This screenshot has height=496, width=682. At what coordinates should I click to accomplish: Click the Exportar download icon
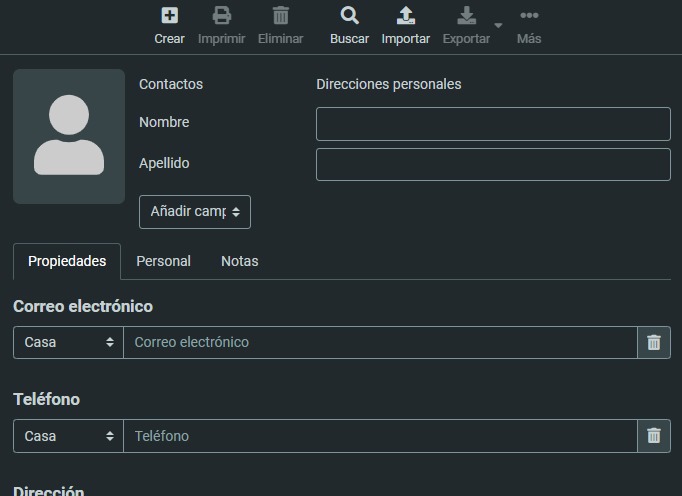coord(466,17)
